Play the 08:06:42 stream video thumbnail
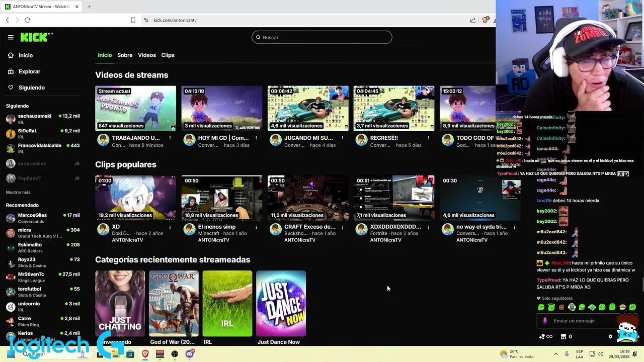644x362 pixels. pos(308,109)
